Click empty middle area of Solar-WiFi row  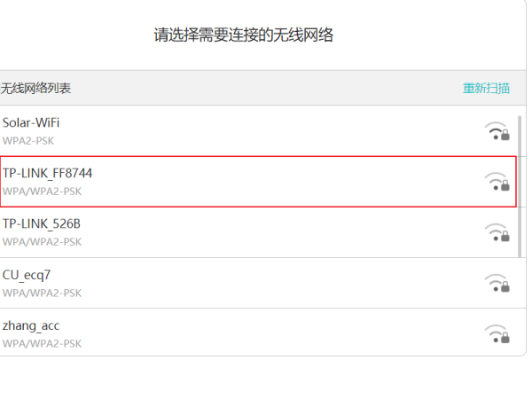[x=266, y=131]
